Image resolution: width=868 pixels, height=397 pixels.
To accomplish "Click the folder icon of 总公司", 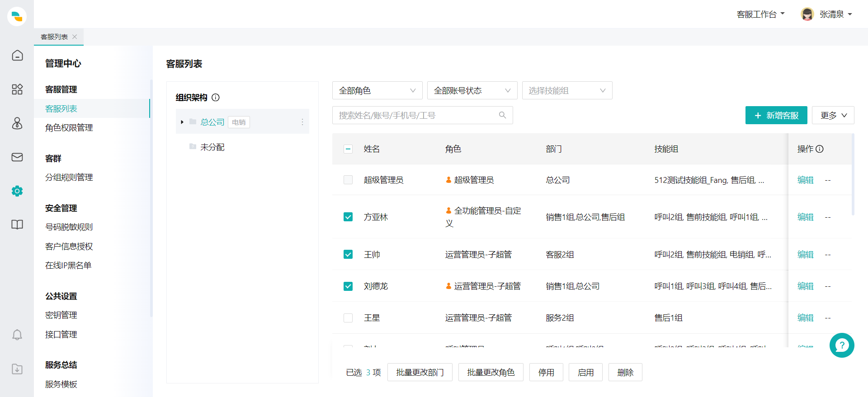I will point(193,121).
